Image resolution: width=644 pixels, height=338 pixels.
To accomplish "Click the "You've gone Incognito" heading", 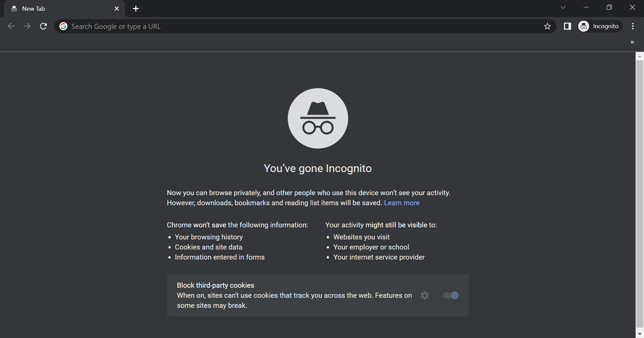I will click(318, 168).
